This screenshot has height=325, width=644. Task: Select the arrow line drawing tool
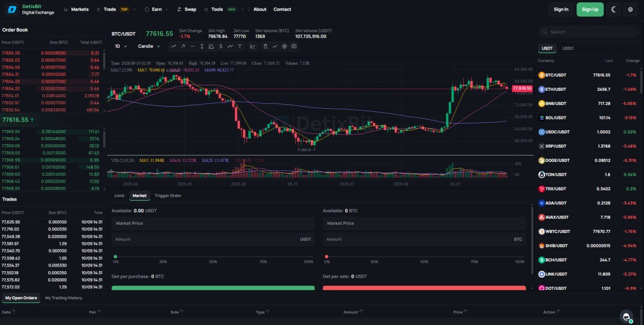pos(183,46)
